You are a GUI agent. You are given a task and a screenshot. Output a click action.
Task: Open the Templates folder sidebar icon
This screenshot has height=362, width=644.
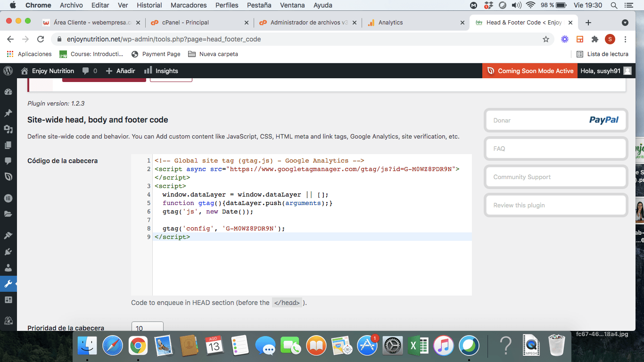coord(8,214)
